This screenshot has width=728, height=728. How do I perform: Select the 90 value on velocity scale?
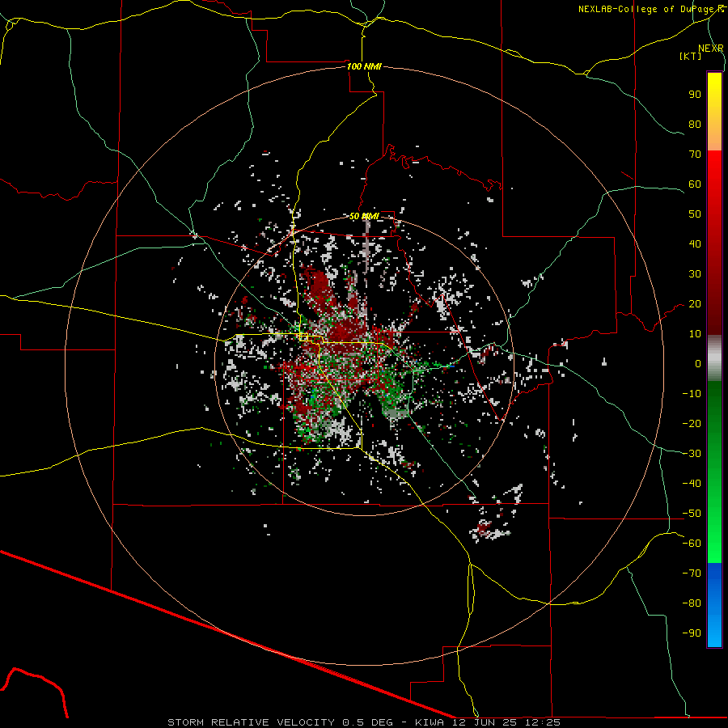(x=695, y=95)
